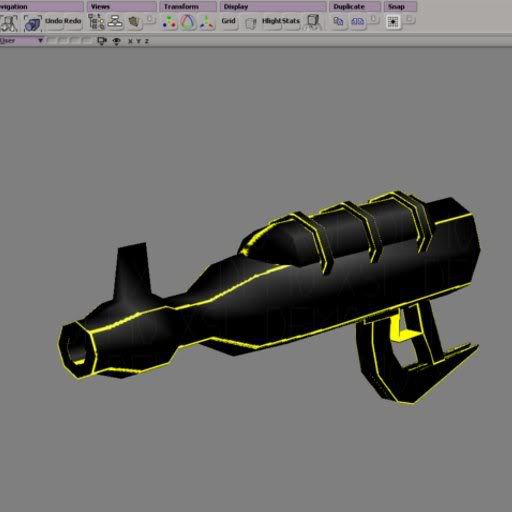Click the Redo button
512x512 pixels.
click(x=72, y=21)
